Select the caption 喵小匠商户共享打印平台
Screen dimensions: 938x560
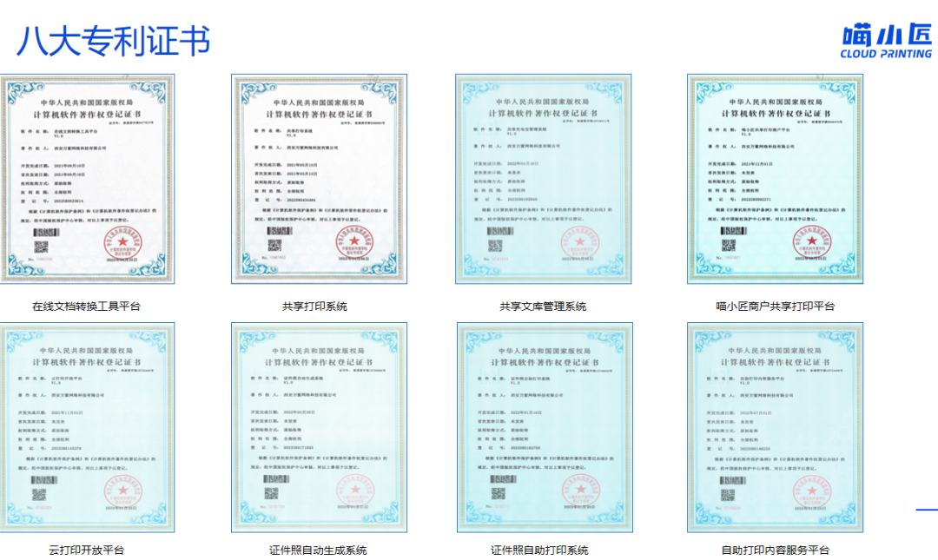[776, 306]
